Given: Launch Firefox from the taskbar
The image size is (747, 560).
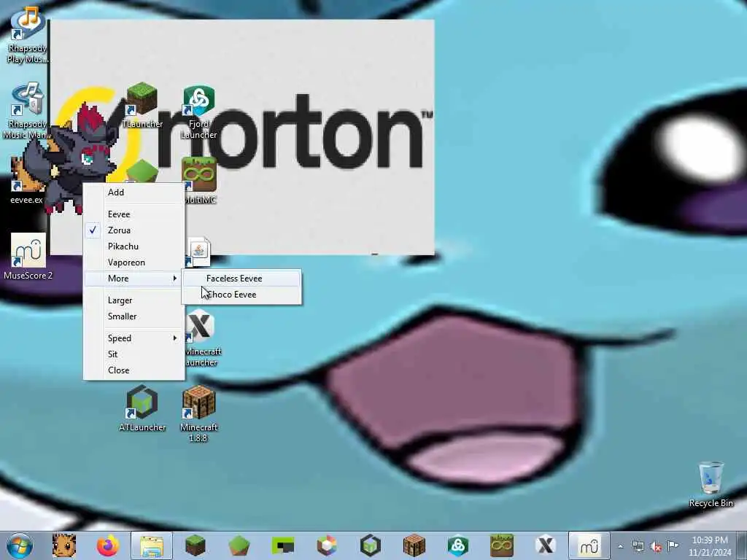Looking at the screenshot, I should [x=108, y=545].
